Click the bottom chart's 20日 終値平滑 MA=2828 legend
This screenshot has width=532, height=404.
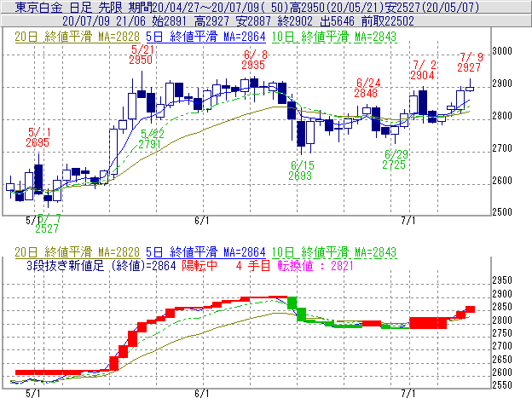tap(77, 252)
